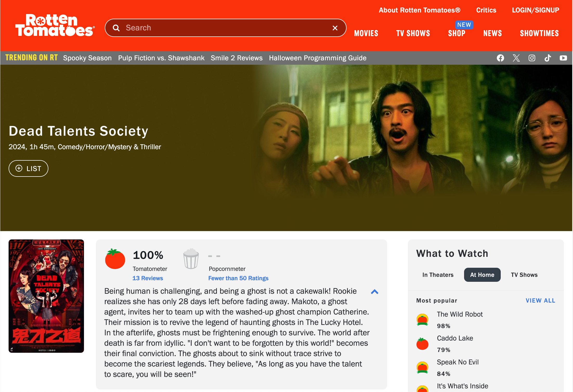Viewport: 573px width, 392px height.
Task: Open the TV SHOWS navigation menu
Action: click(413, 33)
